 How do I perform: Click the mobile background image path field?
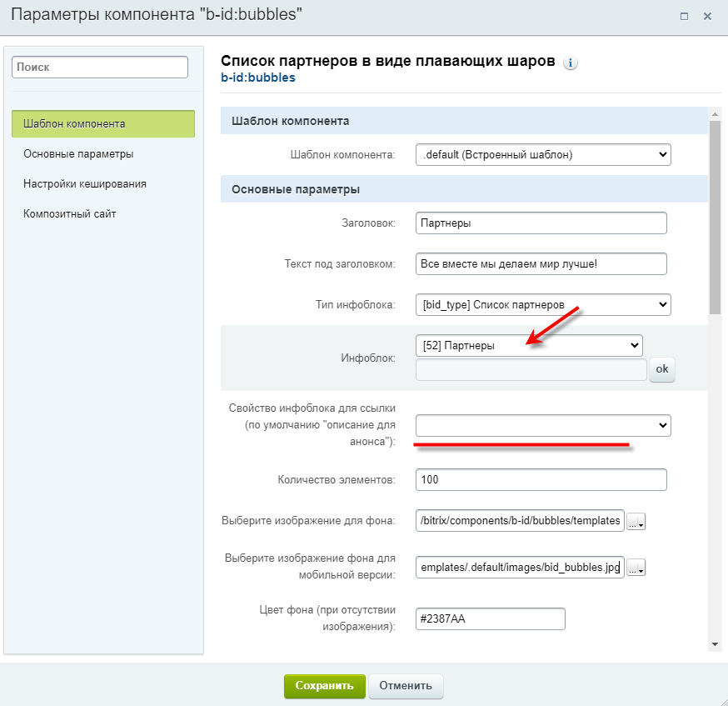[520, 567]
